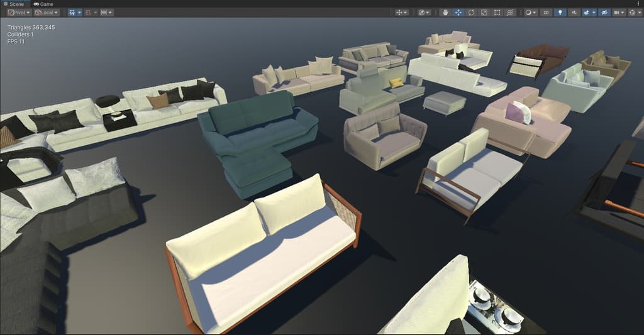Toggle grid visibility in Scene view
Screen dimensions: 644x335
(x=72, y=13)
